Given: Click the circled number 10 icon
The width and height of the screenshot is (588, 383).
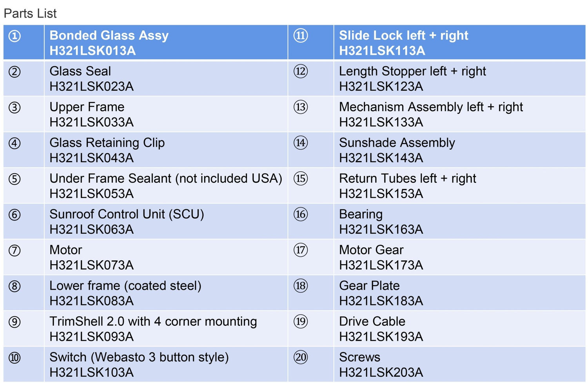Looking at the screenshot, I should 15,358.
